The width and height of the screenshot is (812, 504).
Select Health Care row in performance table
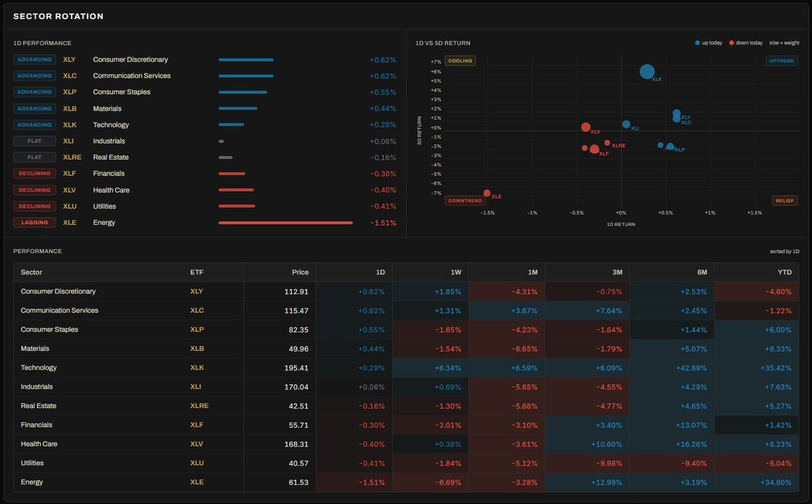point(406,444)
